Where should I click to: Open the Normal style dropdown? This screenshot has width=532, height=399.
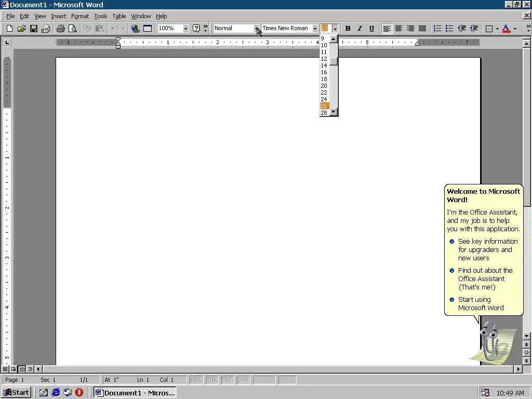[257, 29]
